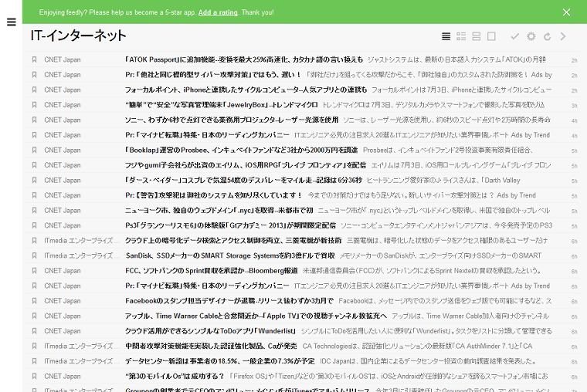This screenshot has height=392, width=587.
Task: Open the Apple TV 視聴チャンネル headline
Action: click(x=256, y=316)
